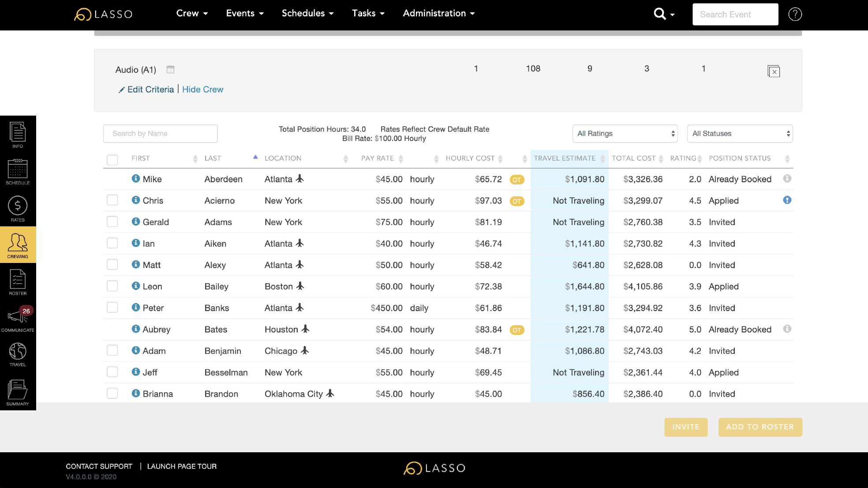Open the help question mark icon
The height and width of the screenshot is (488, 868).
(795, 14)
